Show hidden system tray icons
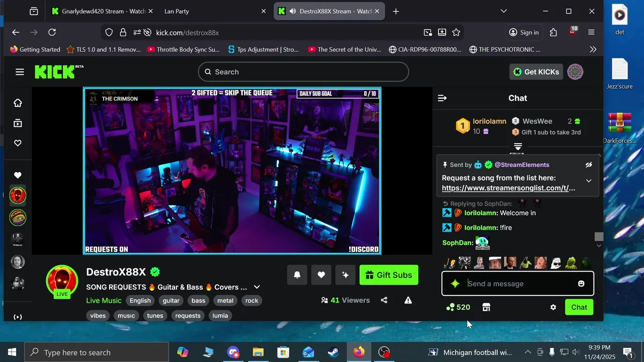This screenshot has height=362, width=644. point(528,352)
